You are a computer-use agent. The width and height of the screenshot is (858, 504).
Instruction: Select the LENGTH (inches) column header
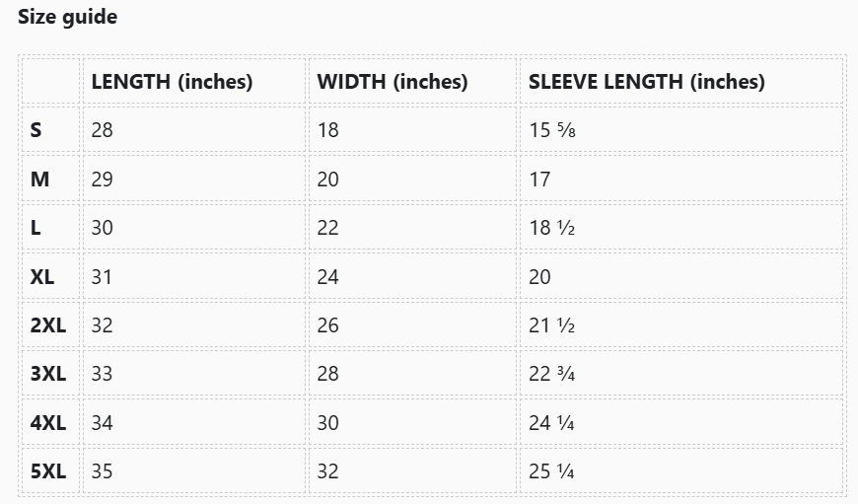(x=172, y=82)
